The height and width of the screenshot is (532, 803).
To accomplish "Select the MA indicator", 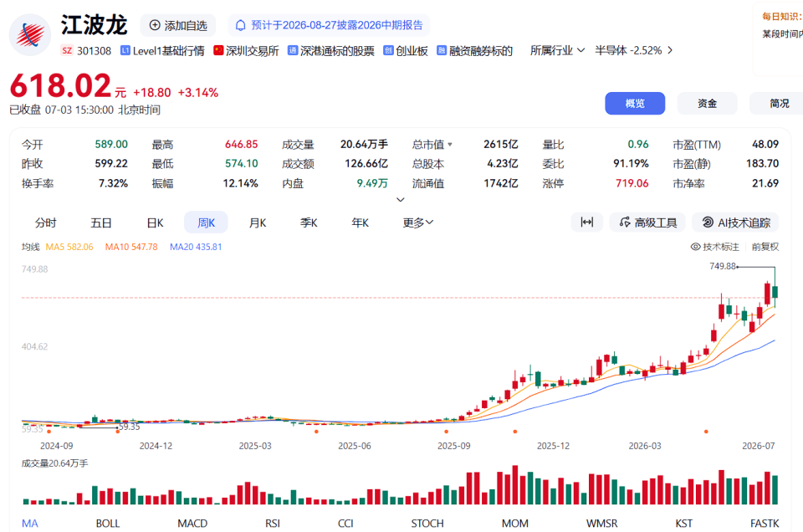I will [x=30, y=523].
